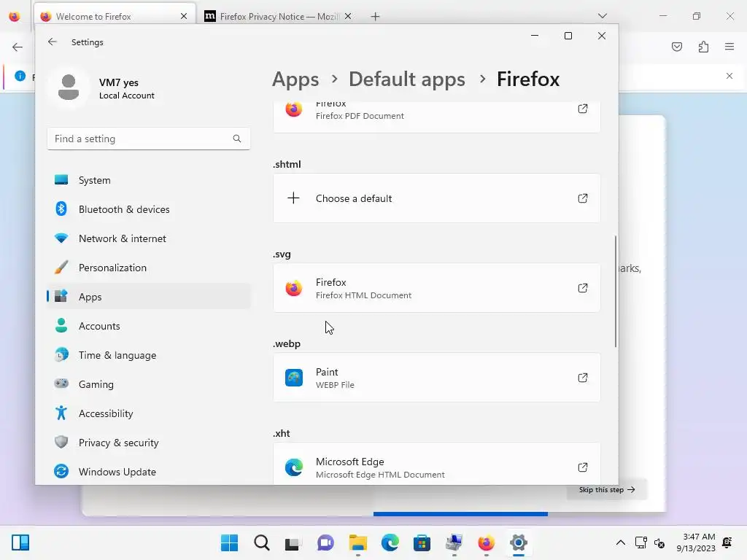The image size is (747, 560).
Task: Choose a default for .shtml
Action: point(436,198)
